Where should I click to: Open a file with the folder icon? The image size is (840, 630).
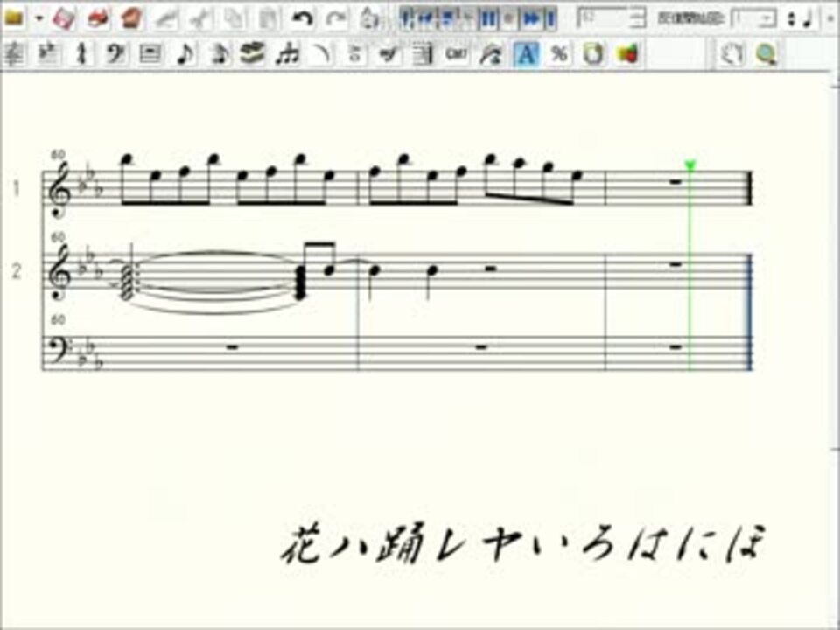[x=13, y=18]
